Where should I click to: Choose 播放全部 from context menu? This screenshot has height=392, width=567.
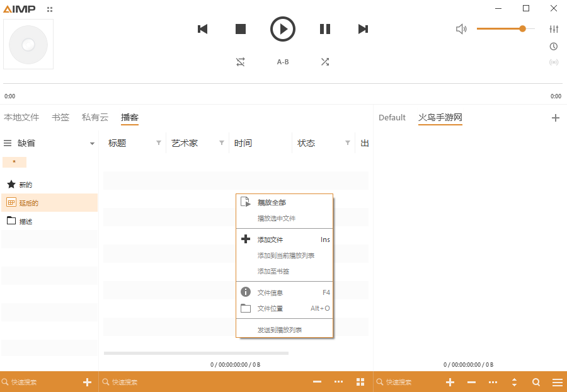284,202
